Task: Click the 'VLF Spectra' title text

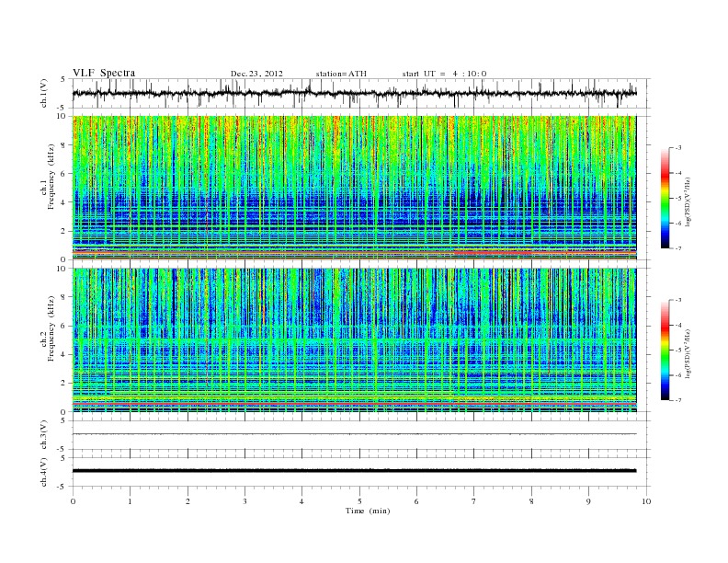Action: 104,73
